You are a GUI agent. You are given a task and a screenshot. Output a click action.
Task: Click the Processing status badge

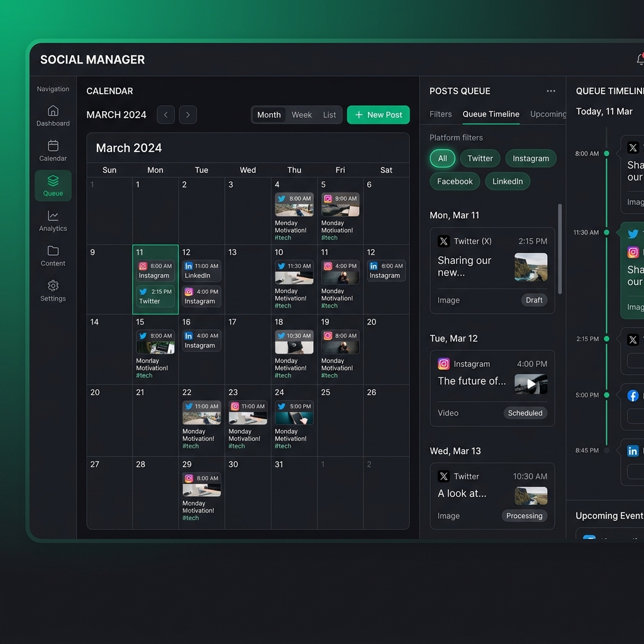pyautogui.click(x=524, y=516)
